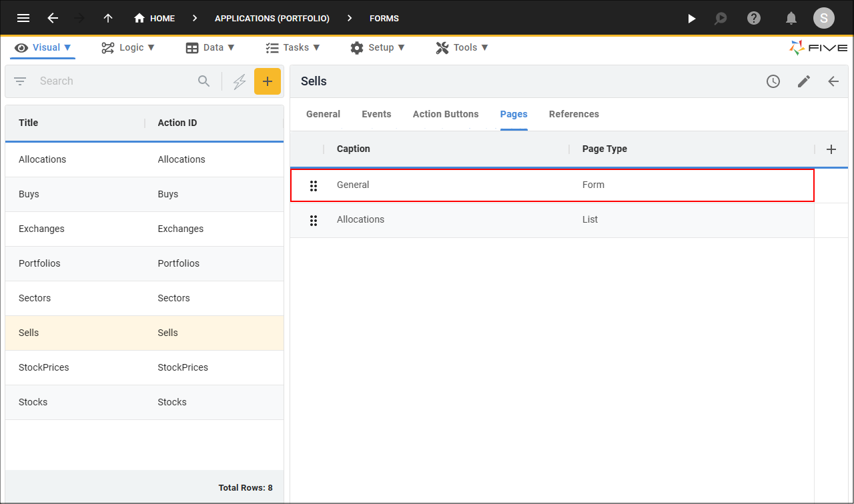This screenshot has height=504, width=854.
Task: Click the drag handle of General page
Action: pos(313,185)
